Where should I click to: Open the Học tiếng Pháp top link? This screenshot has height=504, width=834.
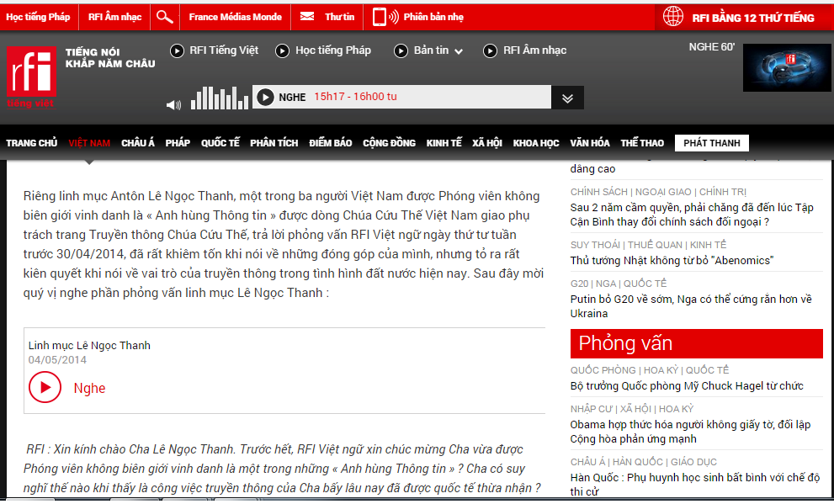tap(39, 17)
